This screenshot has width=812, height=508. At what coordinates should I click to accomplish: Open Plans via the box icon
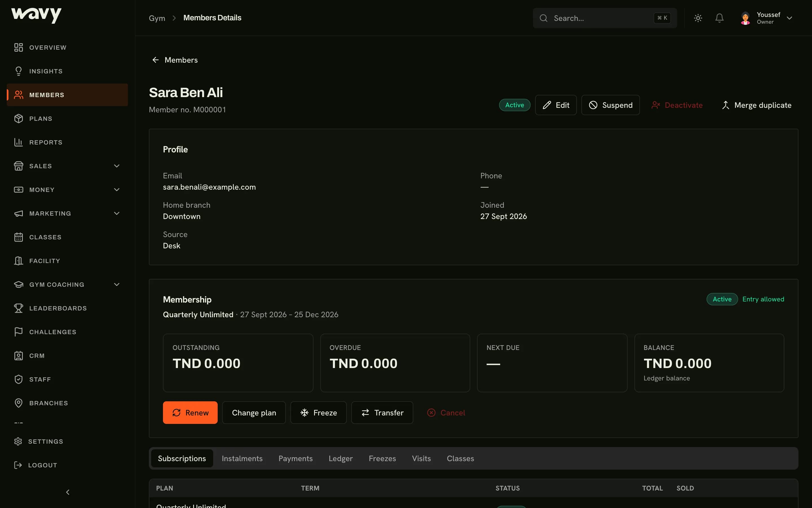(18, 119)
